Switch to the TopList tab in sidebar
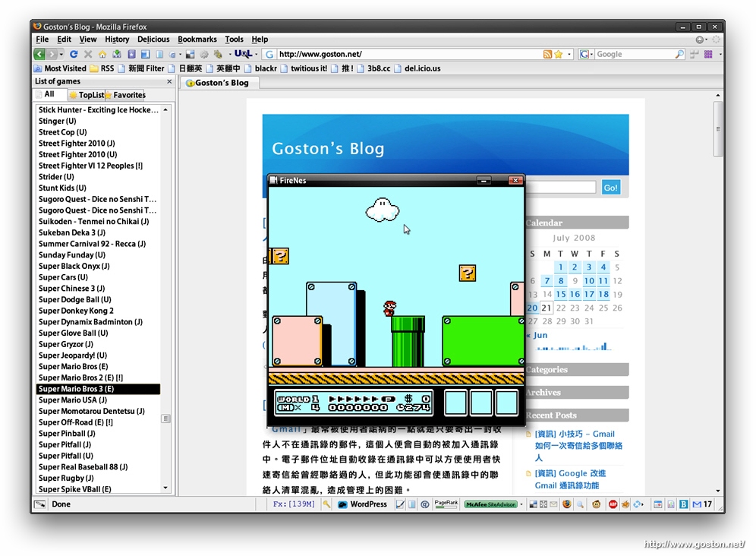 point(87,95)
